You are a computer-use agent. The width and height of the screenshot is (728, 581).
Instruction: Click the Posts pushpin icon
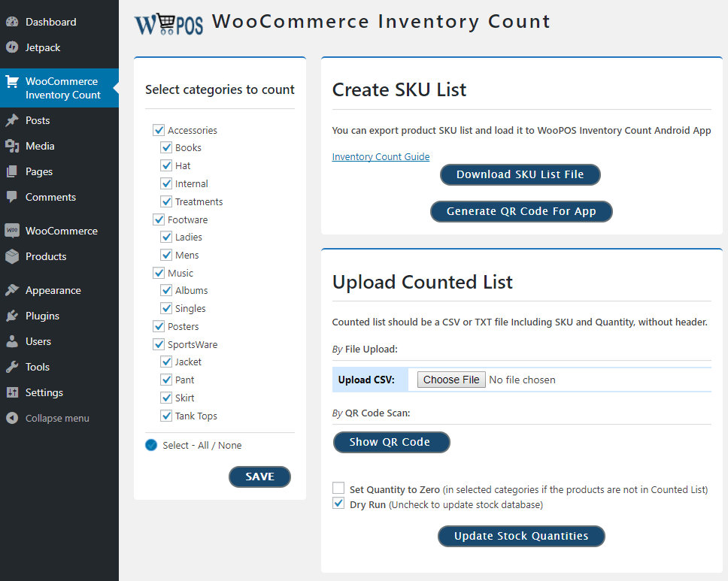(12, 120)
